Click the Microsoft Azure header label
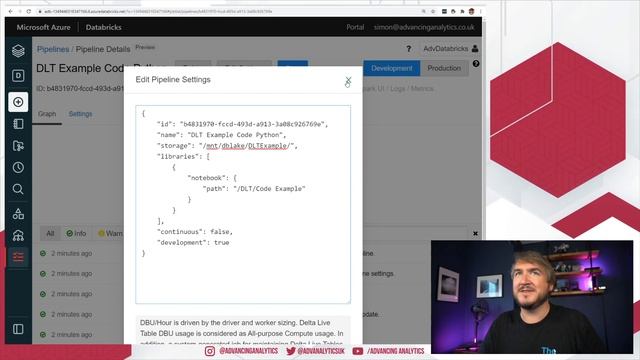The image size is (640, 360). [43, 27]
